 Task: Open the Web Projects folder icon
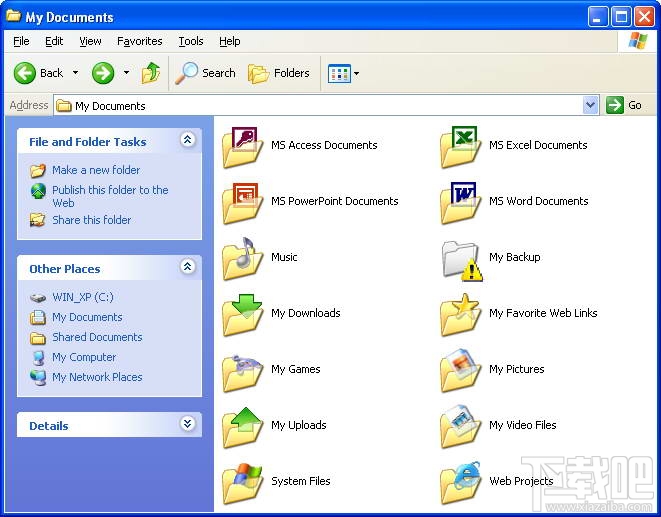coord(460,482)
